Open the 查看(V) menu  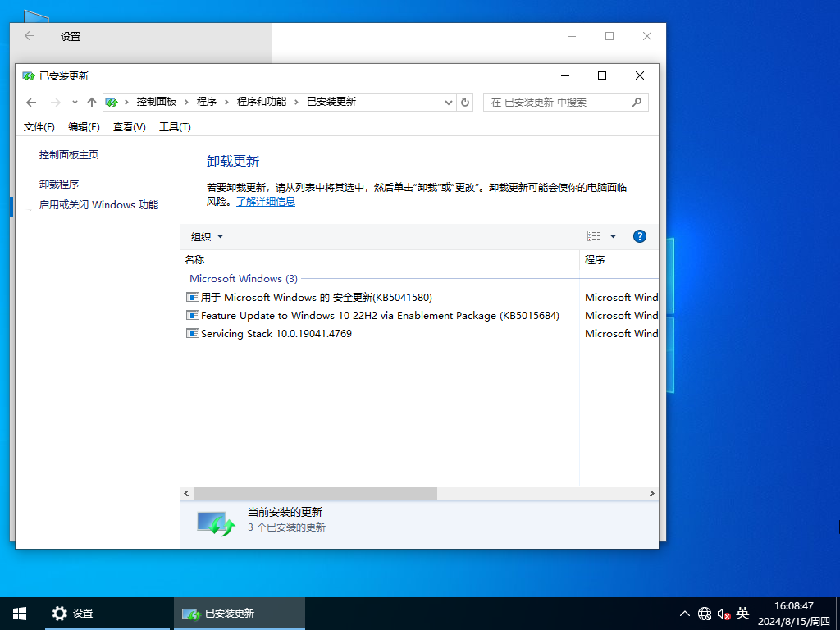coord(129,127)
